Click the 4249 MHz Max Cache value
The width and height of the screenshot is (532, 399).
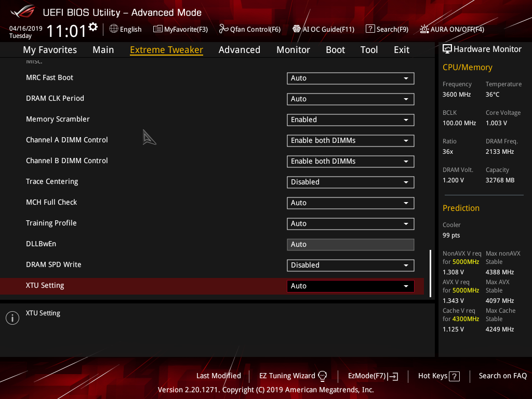pyautogui.click(x=499, y=329)
